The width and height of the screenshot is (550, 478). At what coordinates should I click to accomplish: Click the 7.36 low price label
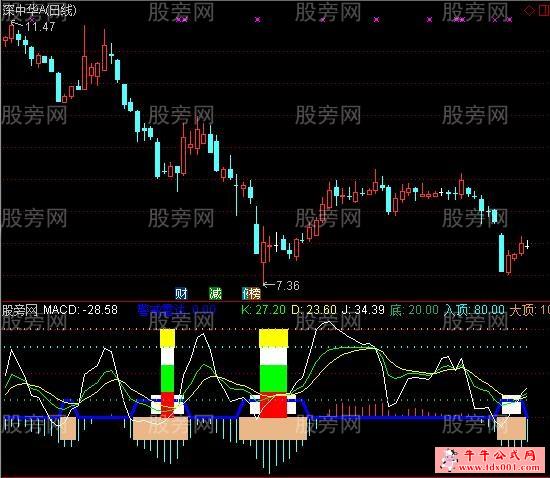[288, 285]
